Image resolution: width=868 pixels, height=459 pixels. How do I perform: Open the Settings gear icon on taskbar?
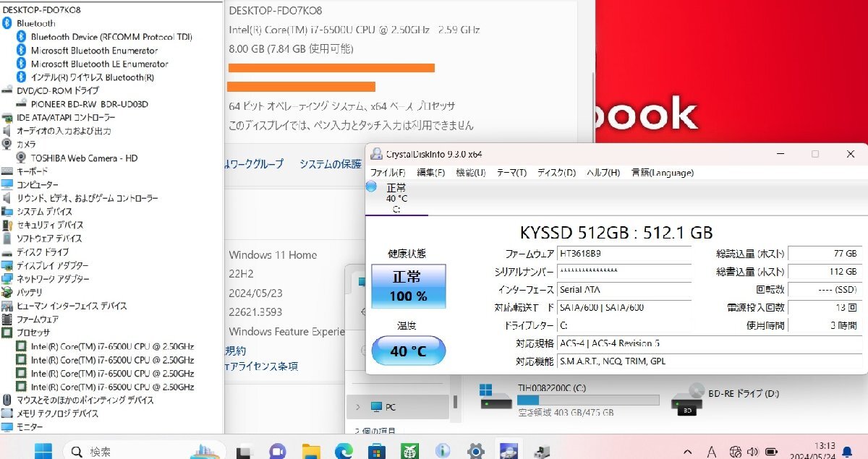[475, 452]
